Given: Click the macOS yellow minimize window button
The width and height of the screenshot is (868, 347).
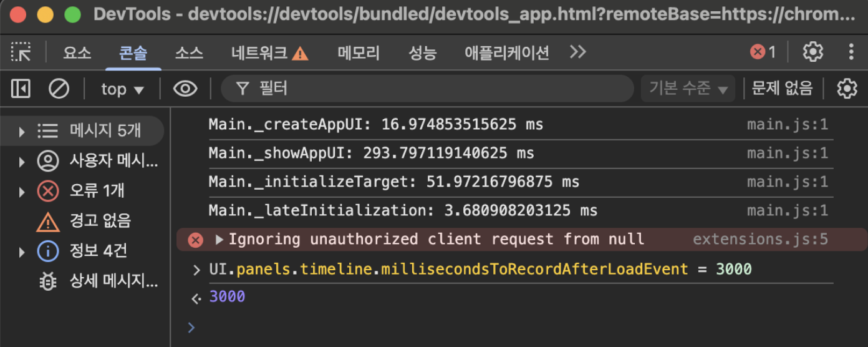Looking at the screenshot, I should tap(46, 15).
